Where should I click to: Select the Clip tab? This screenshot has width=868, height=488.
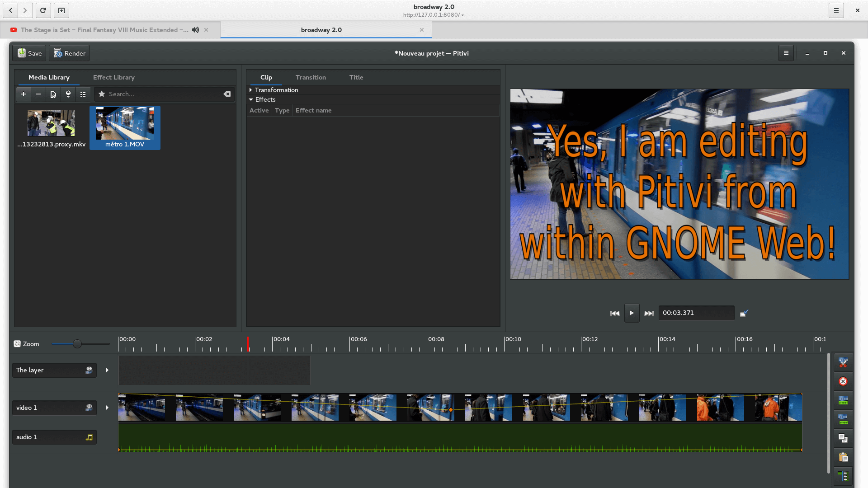[x=266, y=77]
